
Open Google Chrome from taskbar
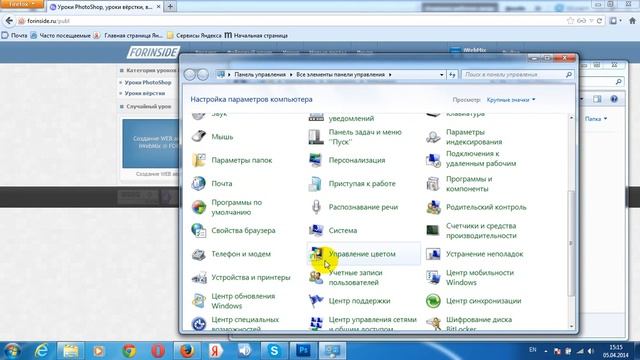click(129, 351)
